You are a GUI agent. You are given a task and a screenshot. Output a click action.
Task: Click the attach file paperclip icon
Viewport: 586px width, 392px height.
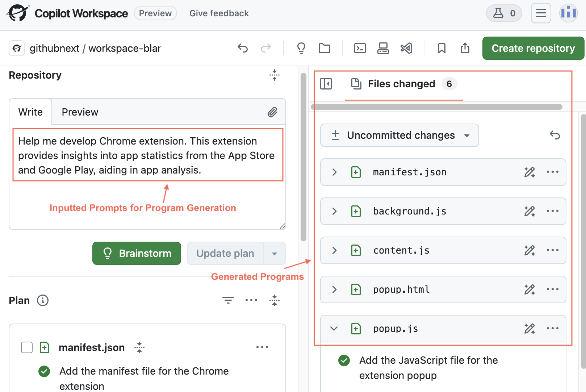click(272, 112)
